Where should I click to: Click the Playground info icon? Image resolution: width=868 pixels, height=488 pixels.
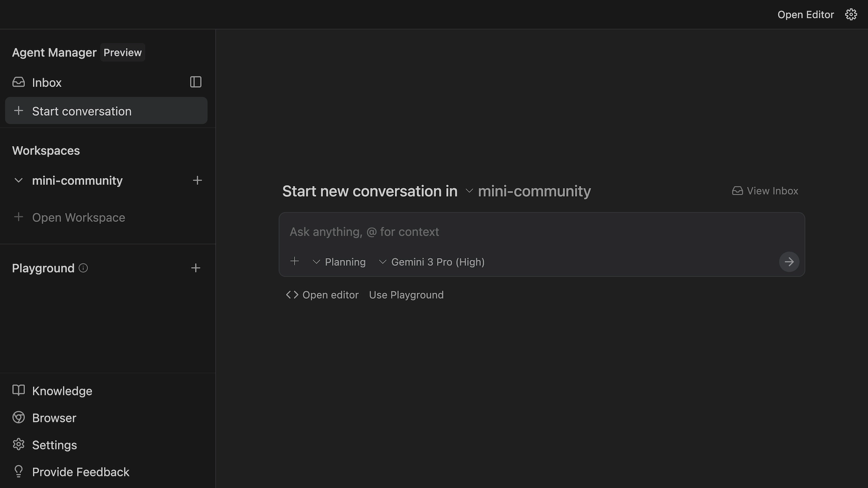coord(83,268)
